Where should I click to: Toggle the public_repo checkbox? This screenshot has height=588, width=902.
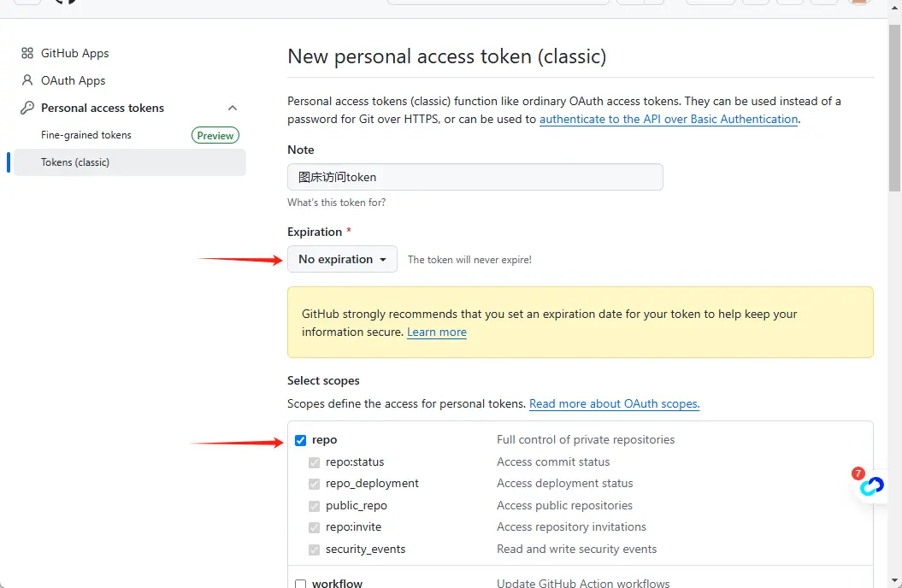(314, 506)
